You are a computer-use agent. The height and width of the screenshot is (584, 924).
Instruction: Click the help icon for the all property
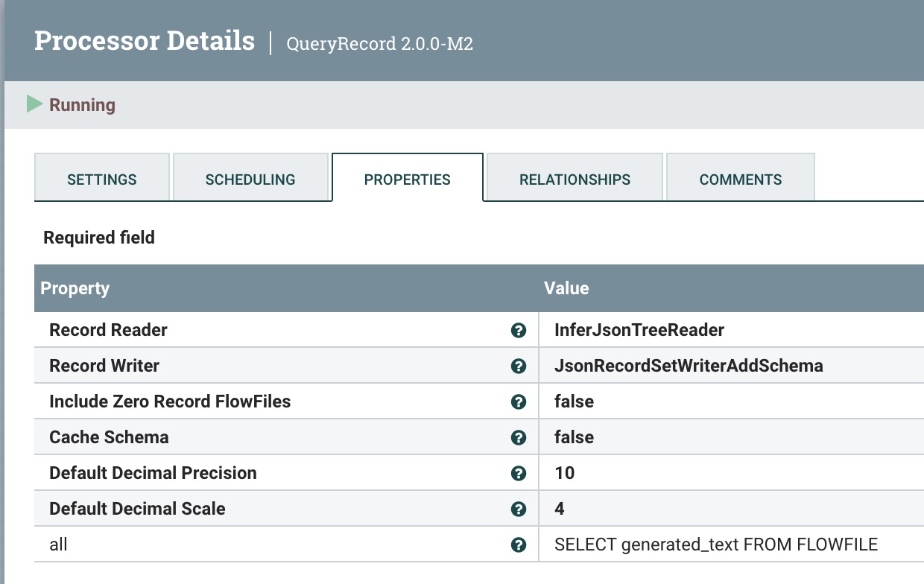[519, 545]
